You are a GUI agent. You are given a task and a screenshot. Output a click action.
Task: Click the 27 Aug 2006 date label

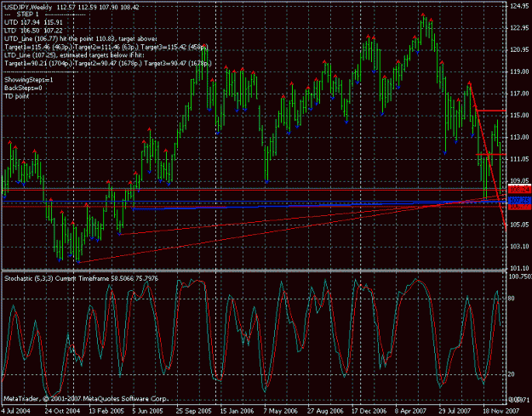pos(325,411)
